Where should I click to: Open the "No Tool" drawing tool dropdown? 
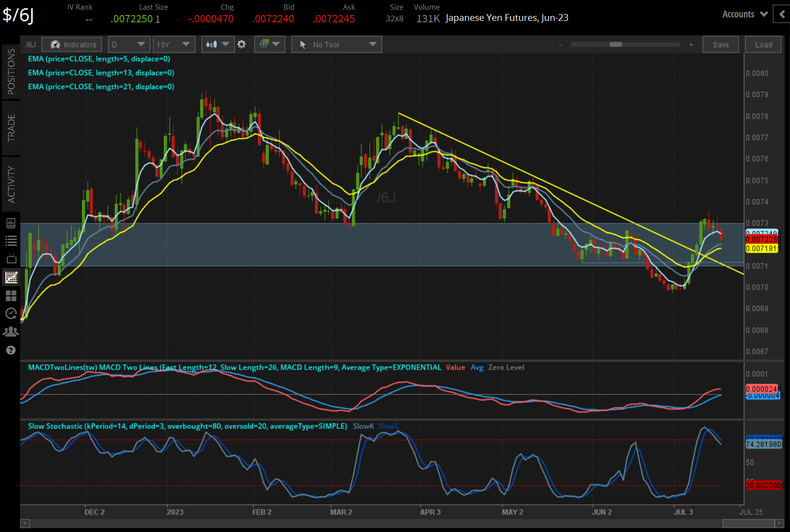[336, 44]
